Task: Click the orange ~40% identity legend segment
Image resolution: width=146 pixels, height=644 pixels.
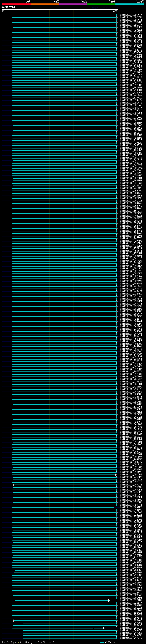Action: coord(45,4)
